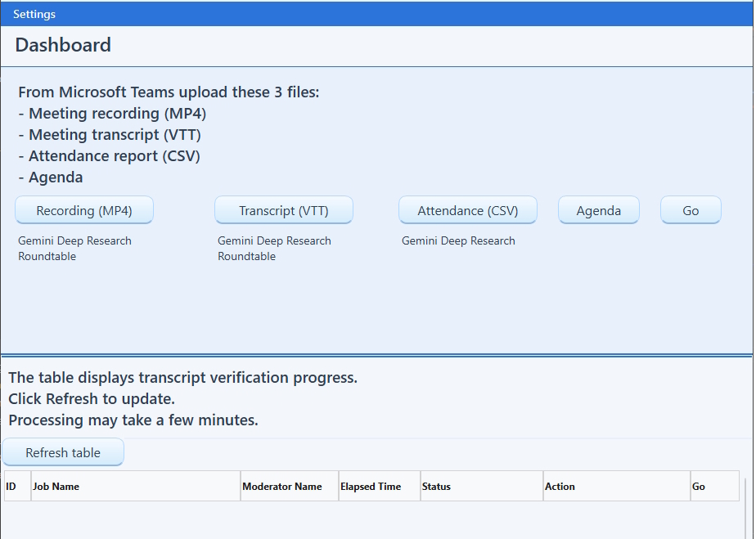
Task: Click the Agenda upload button
Action: click(599, 210)
